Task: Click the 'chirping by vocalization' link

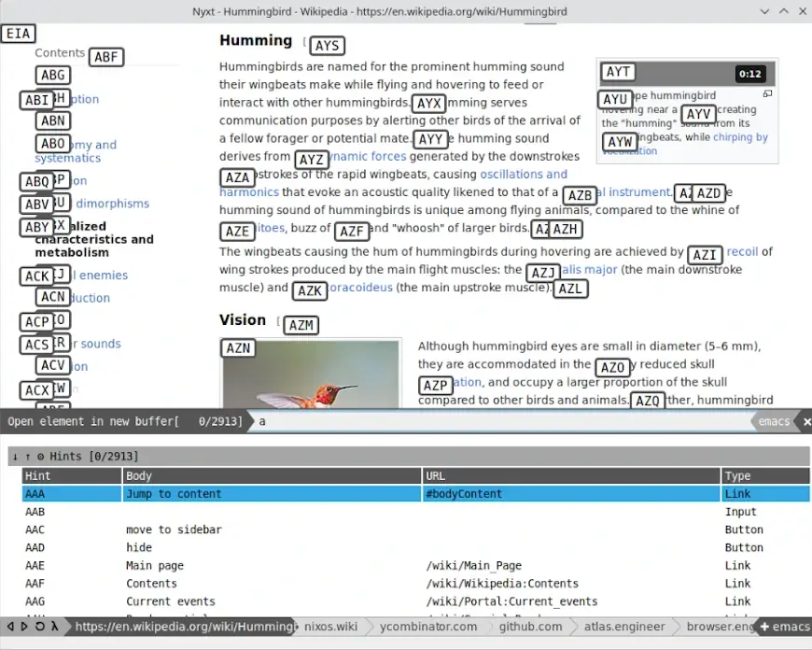Action: coord(739,137)
